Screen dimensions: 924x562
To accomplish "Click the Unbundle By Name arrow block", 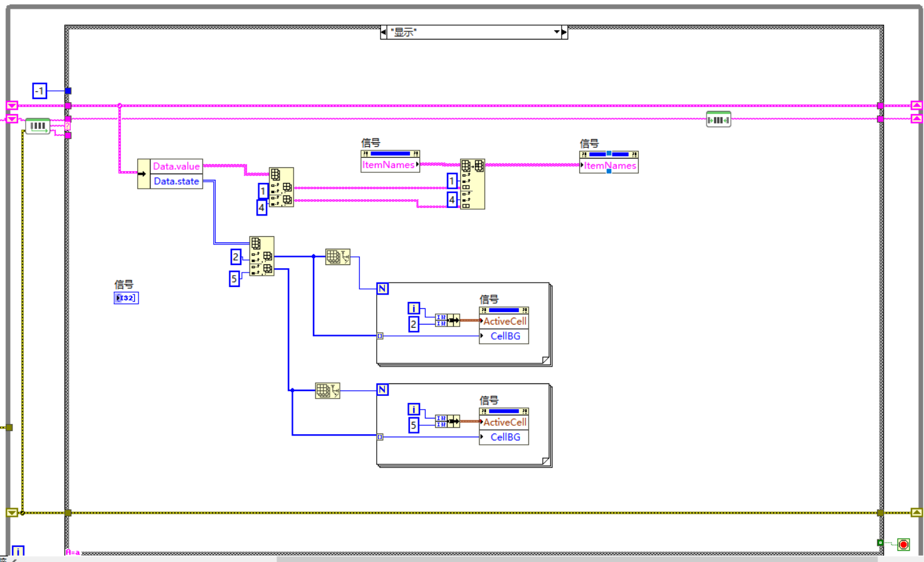I will pyautogui.click(x=144, y=174).
